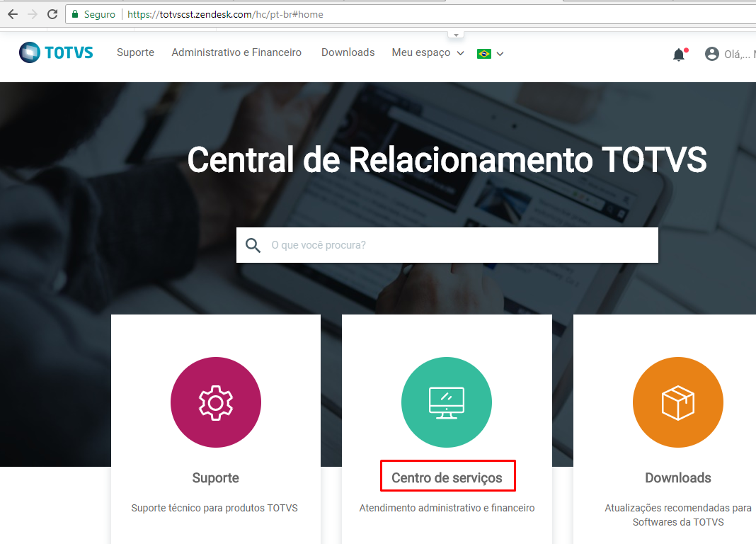756x544 pixels.
Task: Click the Centro de serviços card title
Action: pos(447,477)
